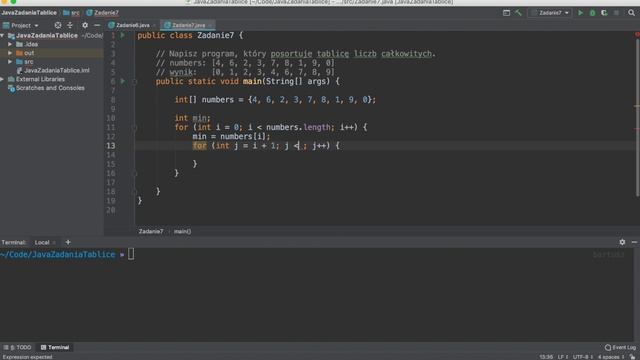
Task: Click src breadcrumb in navigation bar
Action: click(x=71, y=13)
